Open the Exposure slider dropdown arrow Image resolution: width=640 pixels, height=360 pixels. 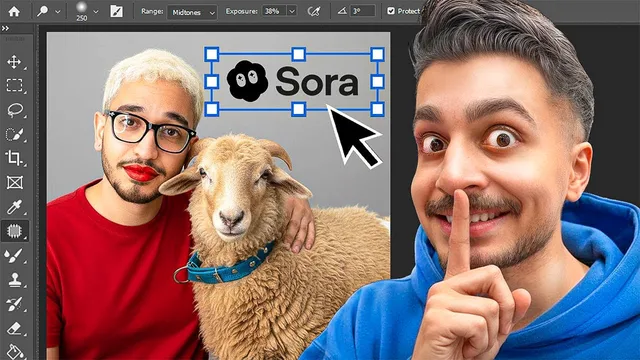(292, 11)
